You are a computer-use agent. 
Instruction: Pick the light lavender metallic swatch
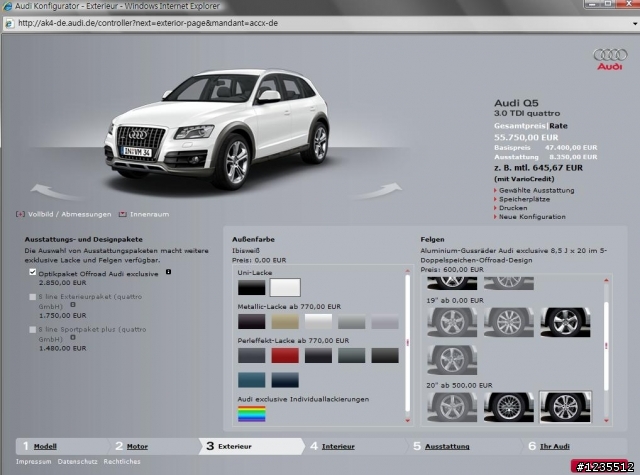pos(385,322)
